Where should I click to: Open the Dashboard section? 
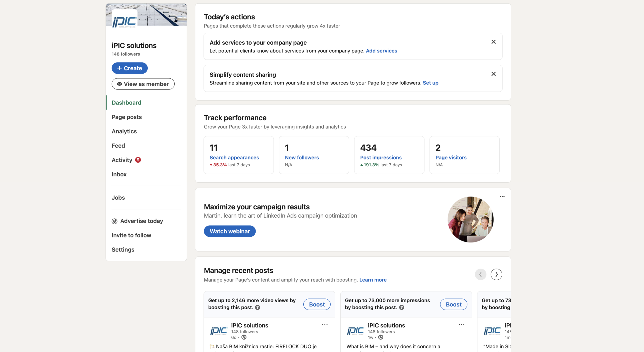[x=127, y=103]
